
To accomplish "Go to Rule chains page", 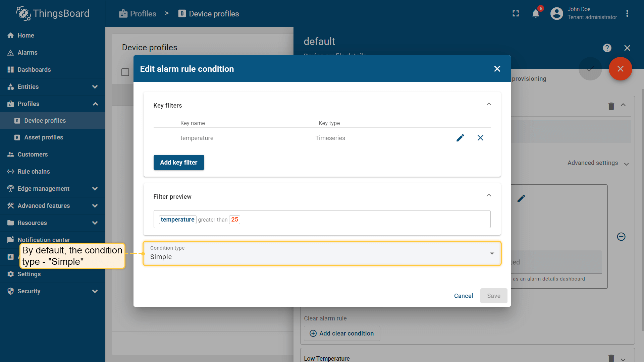I will (x=34, y=172).
